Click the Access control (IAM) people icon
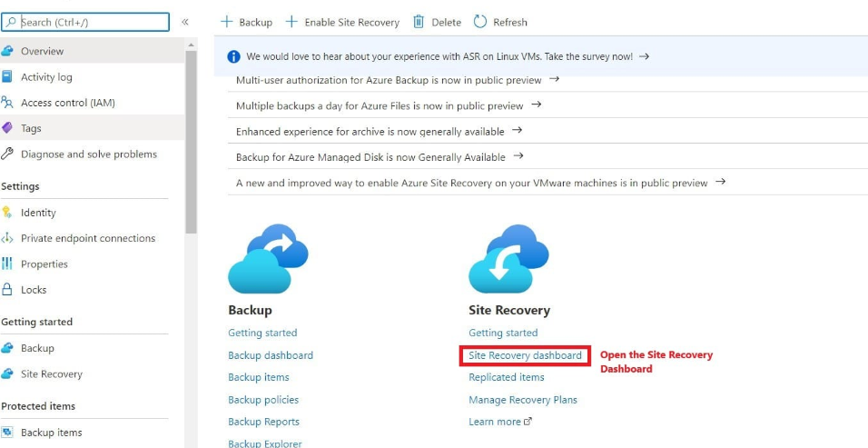 (x=6, y=103)
